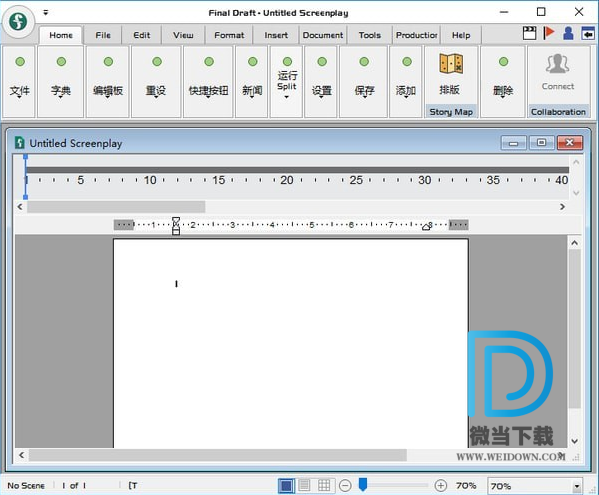The width and height of the screenshot is (599, 495).
Task: Click the zoom slider handle
Action: coord(363,484)
